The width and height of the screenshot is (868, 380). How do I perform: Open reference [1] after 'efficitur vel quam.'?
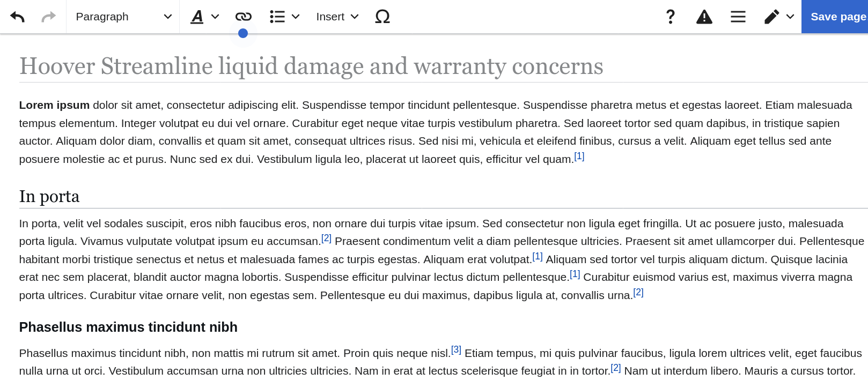tap(579, 157)
